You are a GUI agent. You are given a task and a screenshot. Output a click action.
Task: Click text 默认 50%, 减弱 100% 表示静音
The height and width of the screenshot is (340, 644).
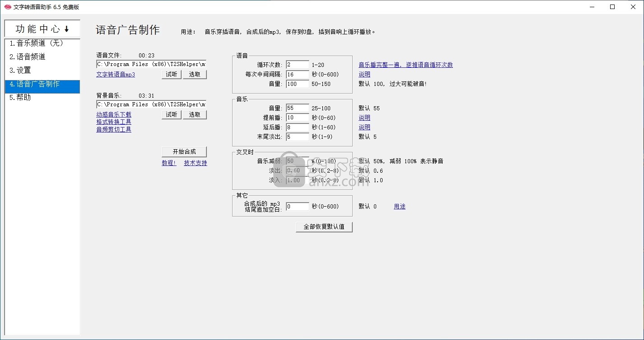401,161
